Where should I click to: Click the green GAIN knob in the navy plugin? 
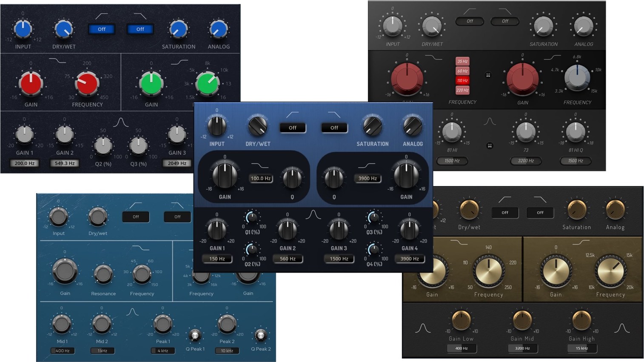coord(151,83)
